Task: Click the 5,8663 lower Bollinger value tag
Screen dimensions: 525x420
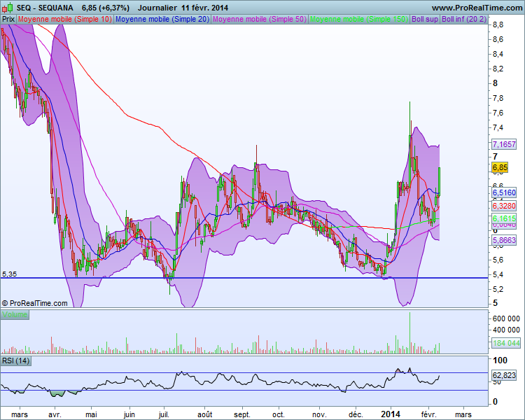Action: coord(504,240)
